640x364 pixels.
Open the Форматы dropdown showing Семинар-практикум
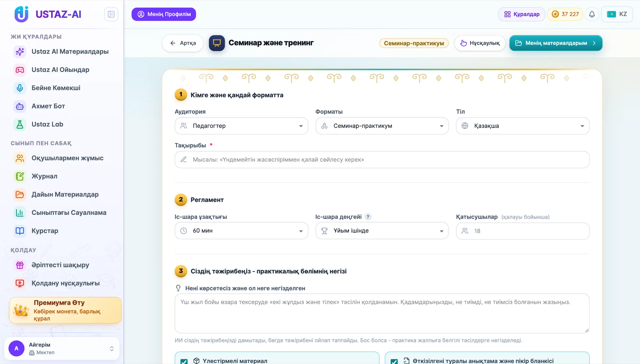[382, 126]
